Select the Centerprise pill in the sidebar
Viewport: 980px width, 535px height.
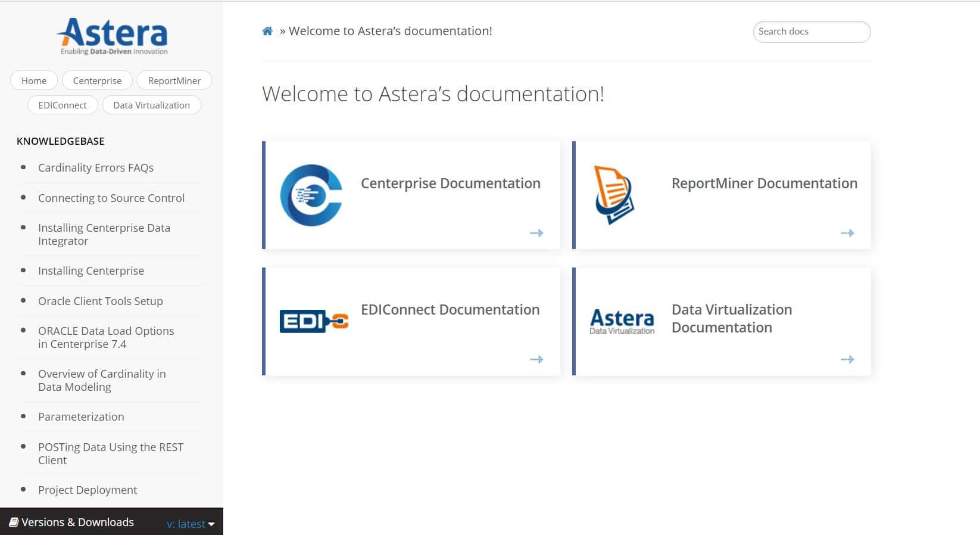coord(97,80)
